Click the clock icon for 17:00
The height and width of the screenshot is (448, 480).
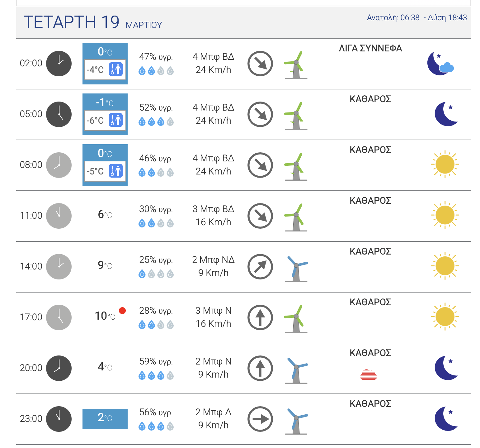point(59,317)
